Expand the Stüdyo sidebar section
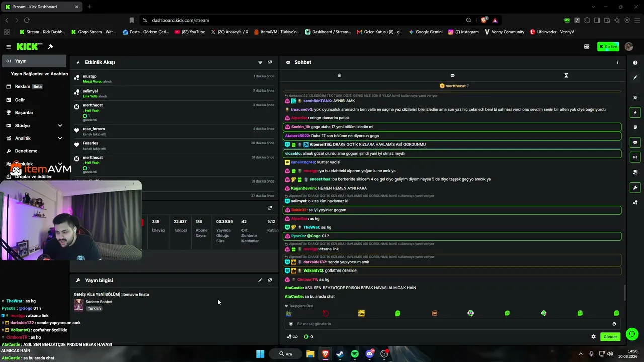The height and width of the screenshot is (362, 644). (x=60, y=125)
